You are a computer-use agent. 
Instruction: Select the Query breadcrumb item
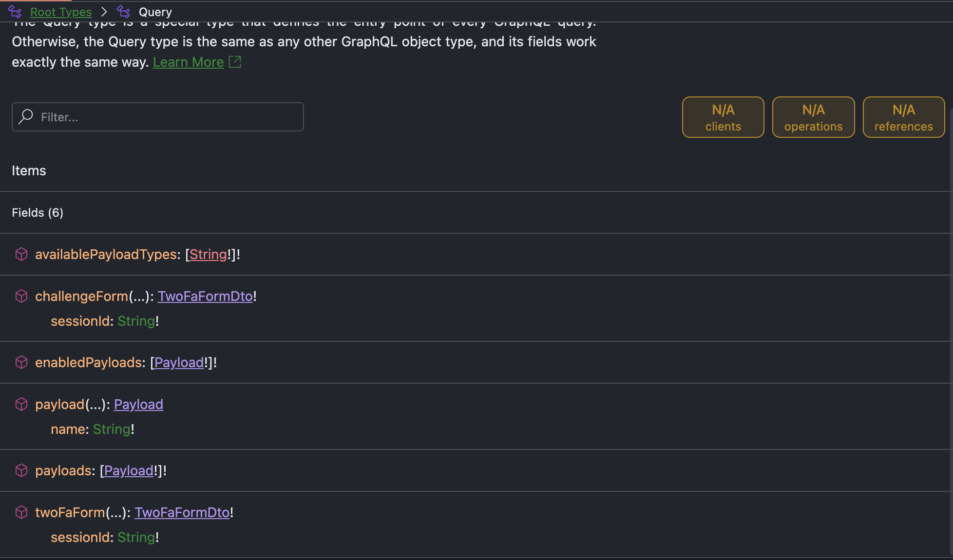[x=155, y=12]
